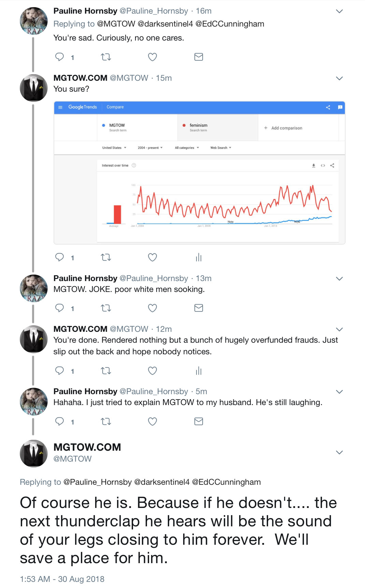Expand options for Pauline's 16m tweet
The image size is (365, 588).
(339, 11)
